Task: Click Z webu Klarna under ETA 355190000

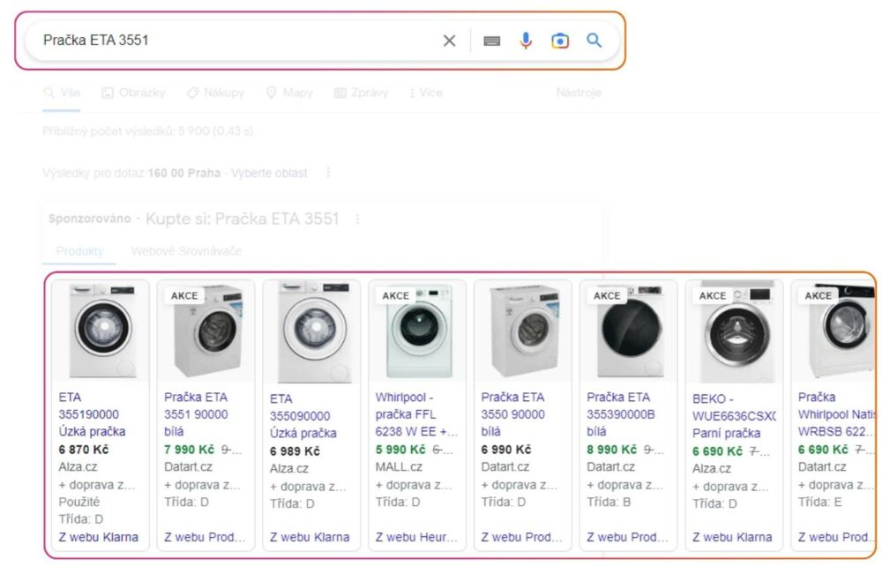Action: click(99, 537)
